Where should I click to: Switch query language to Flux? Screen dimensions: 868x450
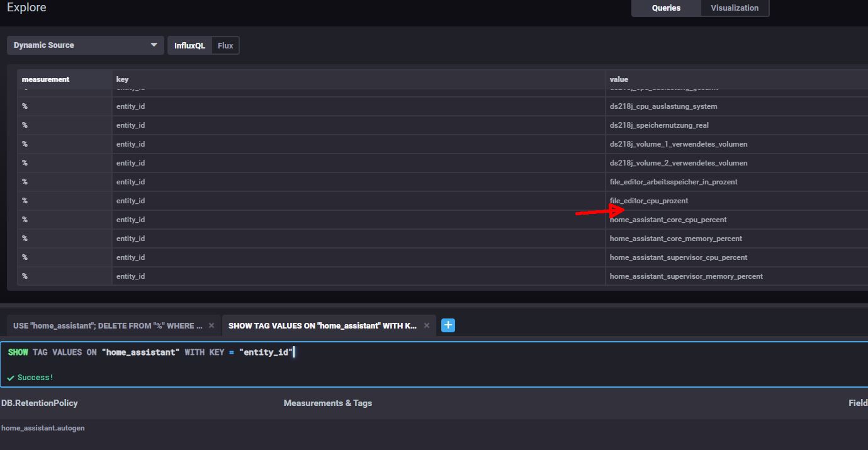[225, 46]
